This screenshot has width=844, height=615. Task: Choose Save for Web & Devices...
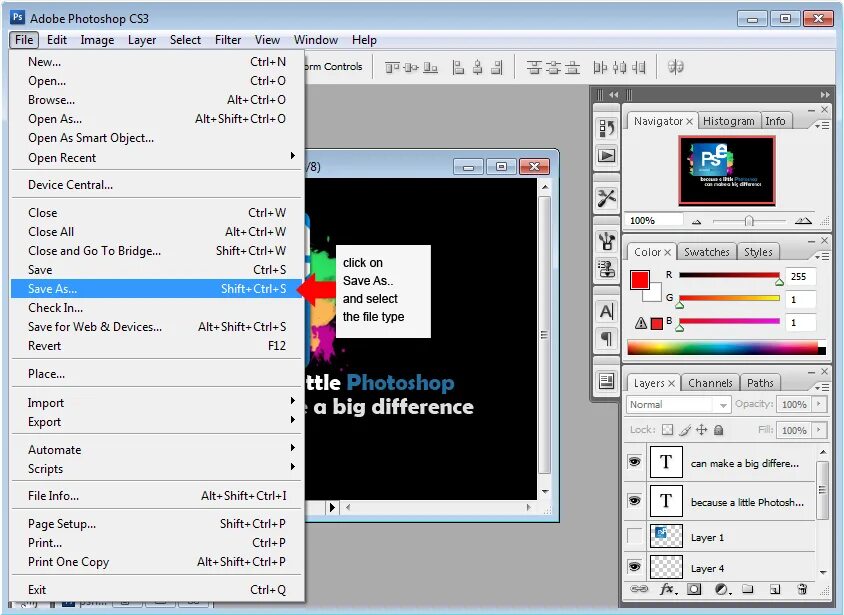click(157, 327)
